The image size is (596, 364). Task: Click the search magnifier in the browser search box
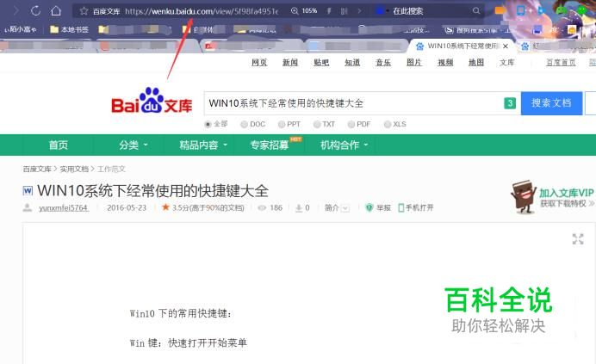[476, 11]
